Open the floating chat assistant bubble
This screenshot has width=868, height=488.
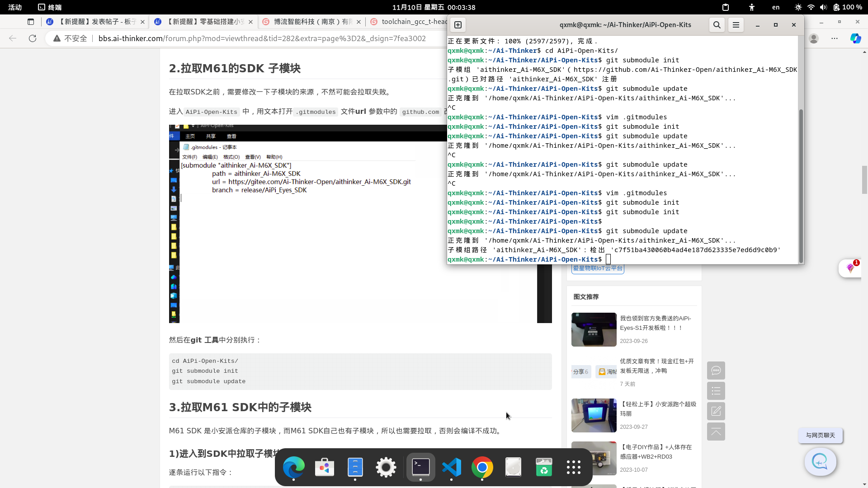click(820, 461)
